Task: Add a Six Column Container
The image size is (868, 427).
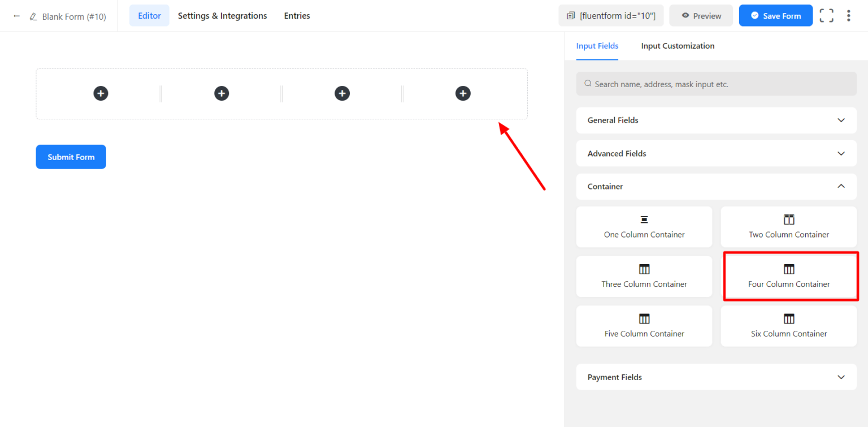Action: click(788, 326)
